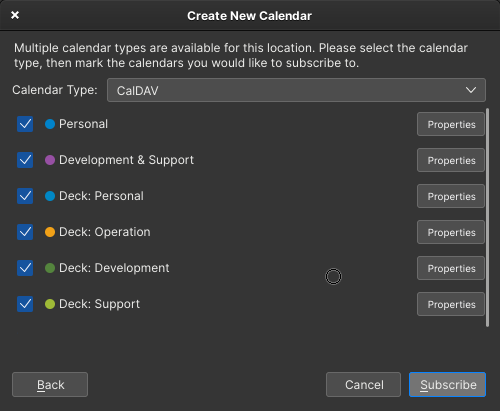Toggle the Deck: Operation checkbox
The image size is (500, 411).
point(25,232)
